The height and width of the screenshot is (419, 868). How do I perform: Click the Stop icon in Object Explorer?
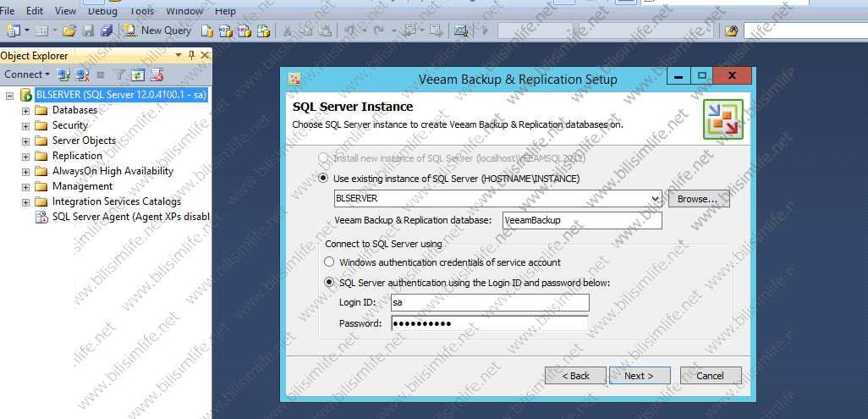coord(101,74)
